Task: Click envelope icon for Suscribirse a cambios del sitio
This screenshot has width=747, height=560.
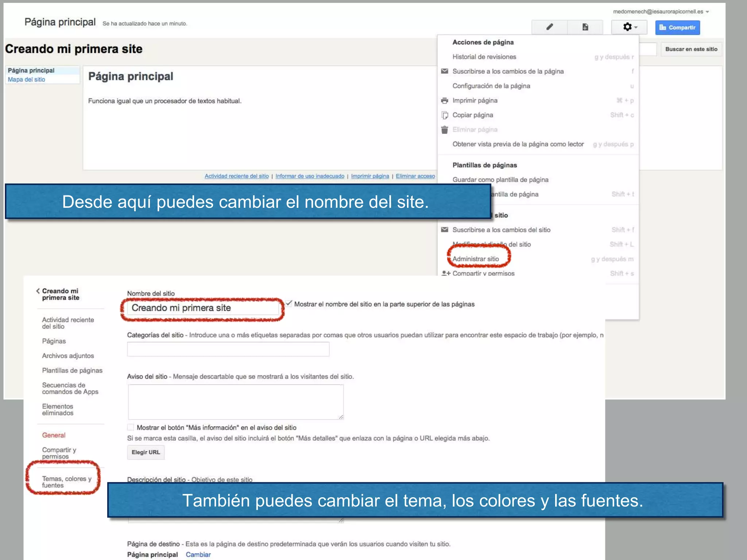Action: 444,230
